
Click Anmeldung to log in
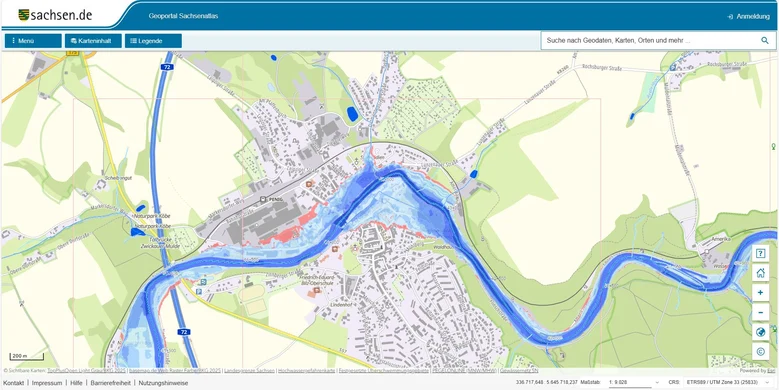click(x=748, y=16)
